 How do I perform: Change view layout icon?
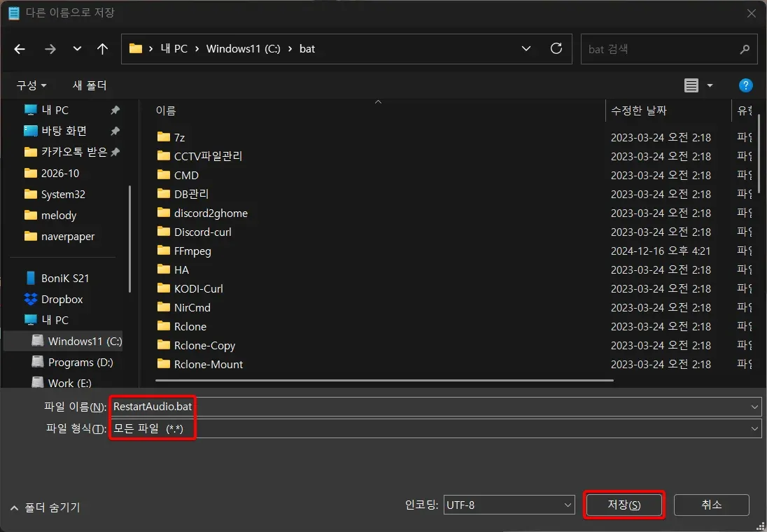coord(691,85)
